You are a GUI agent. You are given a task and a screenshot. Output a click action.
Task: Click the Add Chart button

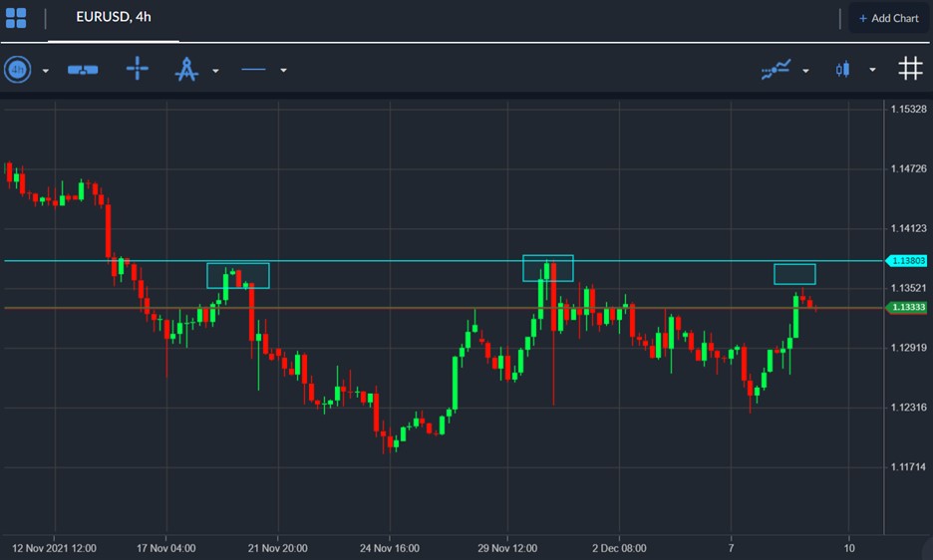pyautogui.click(x=888, y=19)
